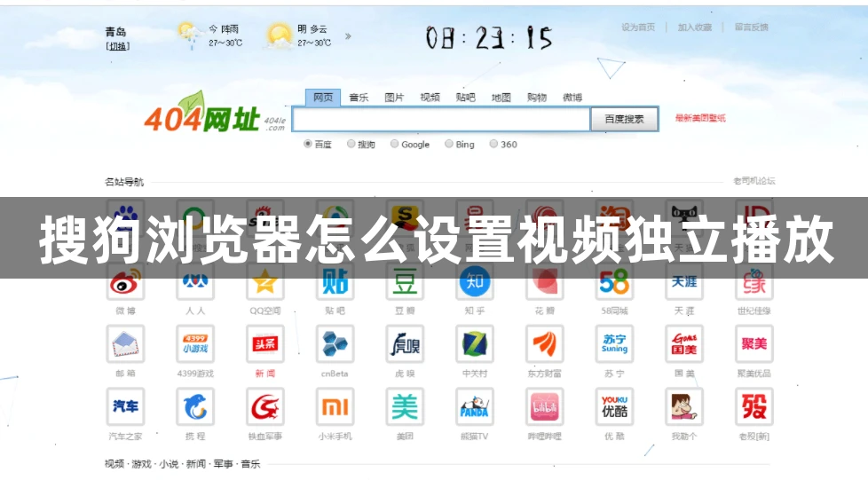Open the Xiaomi phone icon
The width and height of the screenshot is (868, 480).
[335, 406]
